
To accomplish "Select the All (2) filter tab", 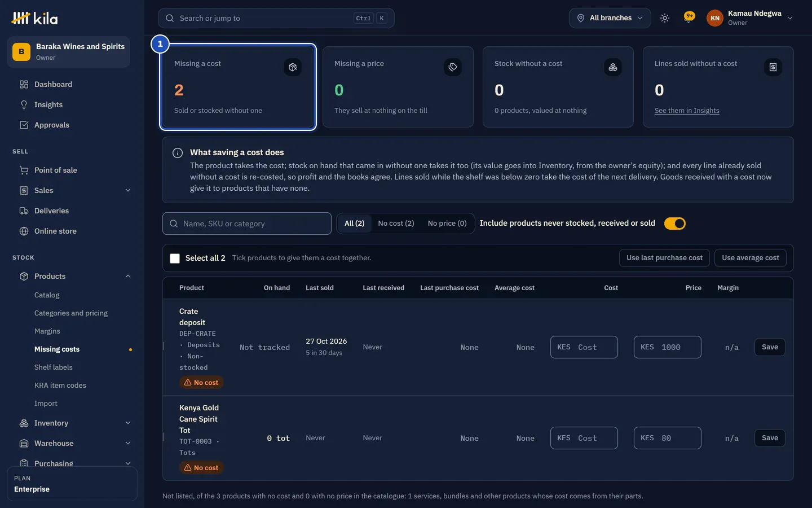I will [354, 224].
